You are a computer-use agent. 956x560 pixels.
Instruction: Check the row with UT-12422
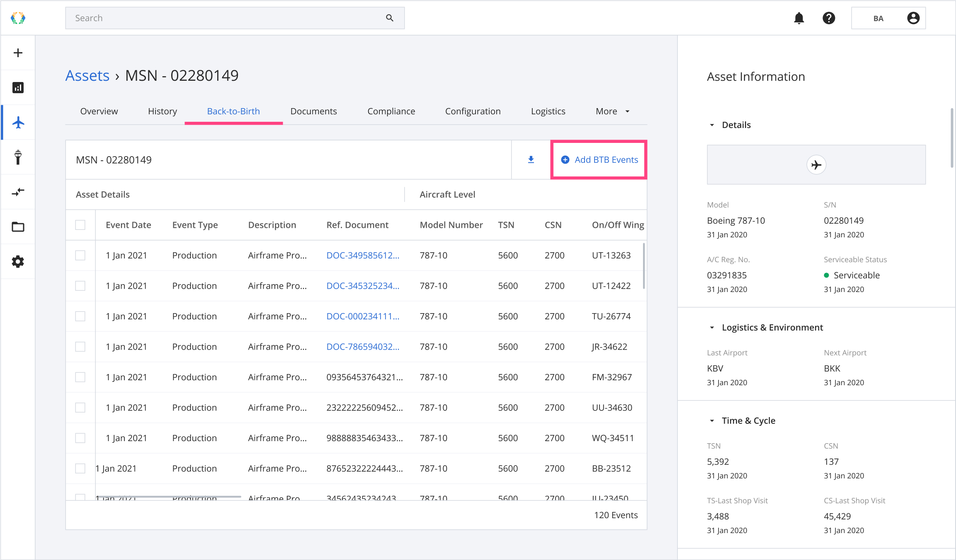pos(80,286)
